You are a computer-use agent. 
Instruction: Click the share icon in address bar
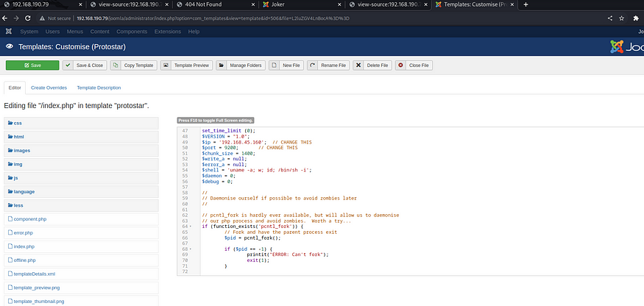pyautogui.click(x=610, y=18)
